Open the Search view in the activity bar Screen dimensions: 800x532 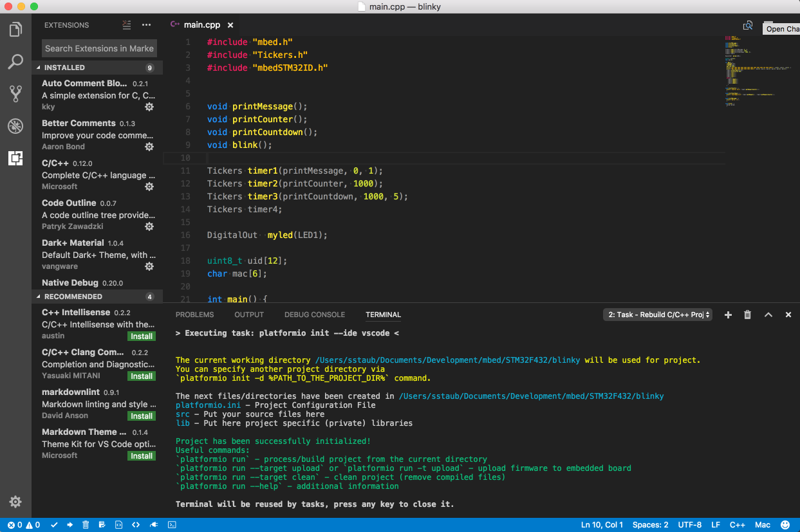coord(15,62)
